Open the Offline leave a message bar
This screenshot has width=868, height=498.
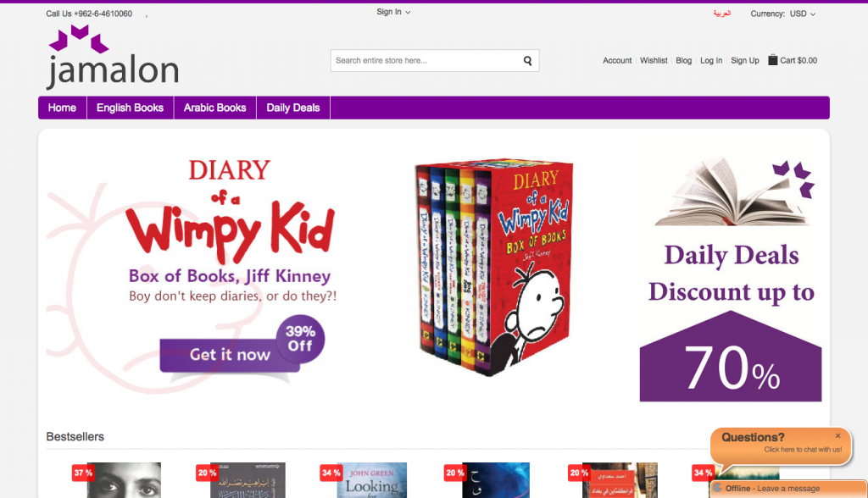point(788,489)
